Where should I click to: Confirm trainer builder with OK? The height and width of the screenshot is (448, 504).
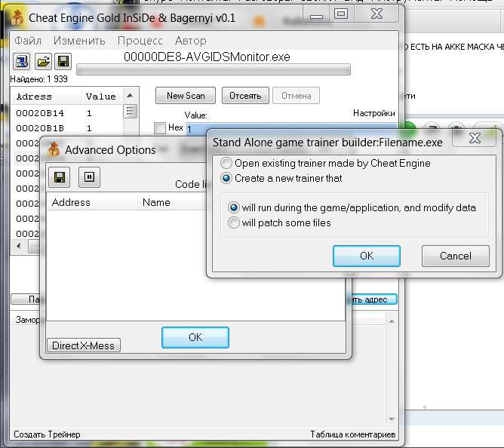point(367,256)
